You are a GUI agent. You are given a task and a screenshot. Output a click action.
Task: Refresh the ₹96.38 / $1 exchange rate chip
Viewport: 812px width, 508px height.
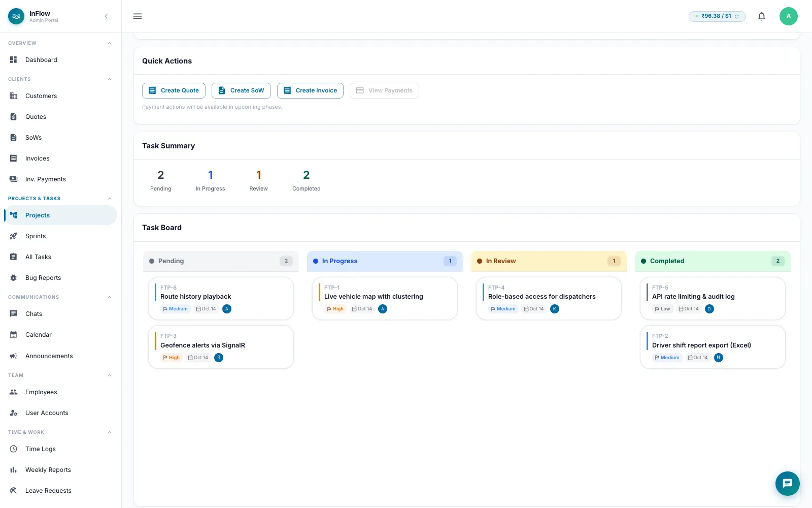(x=737, y=16)
